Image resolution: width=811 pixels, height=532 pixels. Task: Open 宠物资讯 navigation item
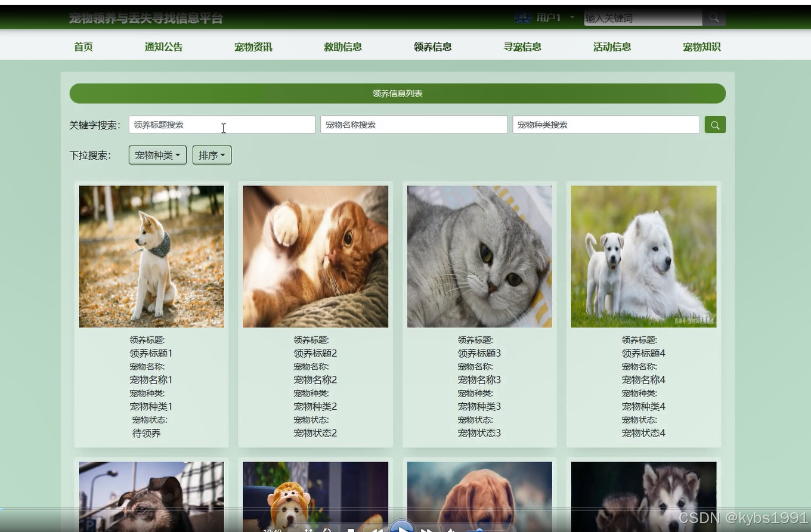(253, 47)
